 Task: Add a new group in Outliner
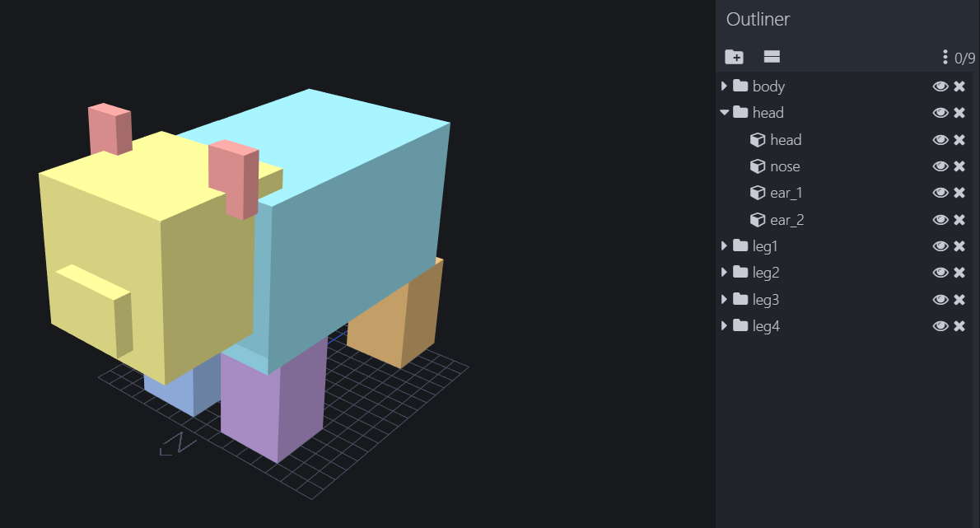734,57
